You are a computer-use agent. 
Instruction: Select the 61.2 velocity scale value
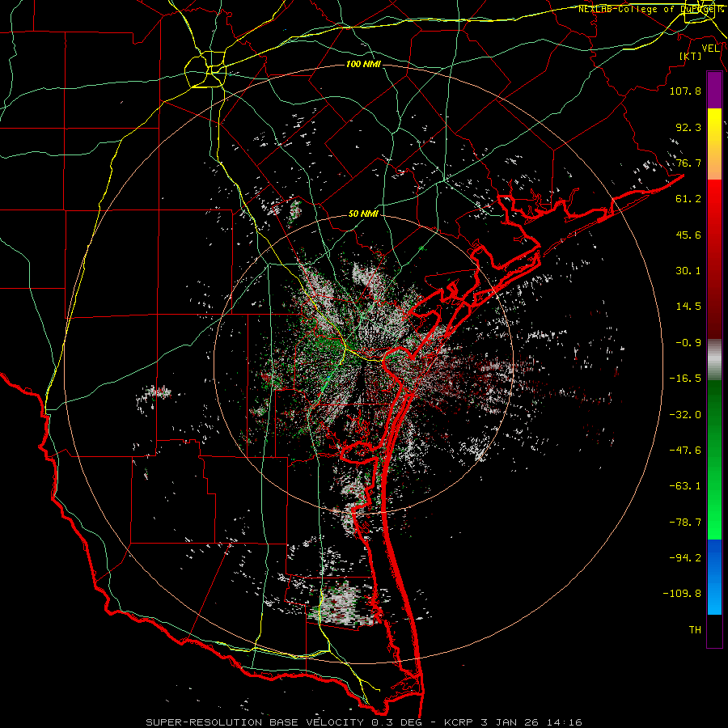(688, 199)
